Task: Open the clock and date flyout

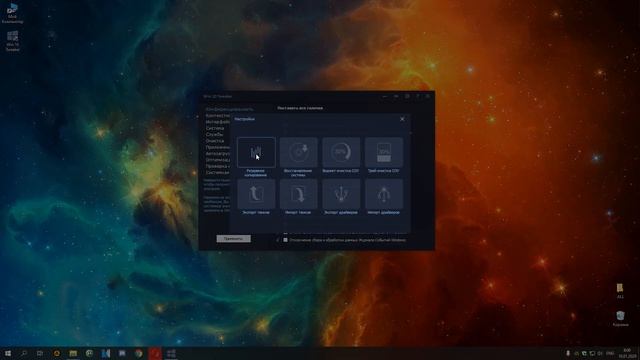Action: tap(627, 353)
